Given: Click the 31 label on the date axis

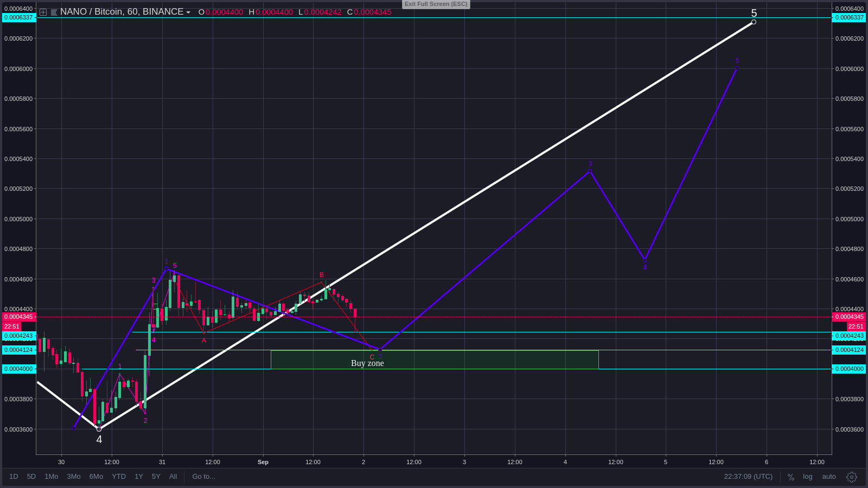Looking at the screenshot, I should pyautogui.click(x=162, y=462).
